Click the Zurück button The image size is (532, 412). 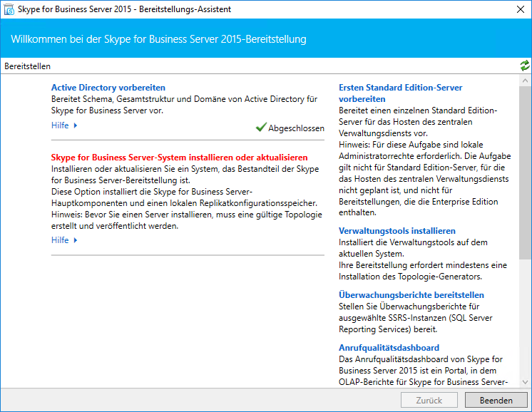430,400
